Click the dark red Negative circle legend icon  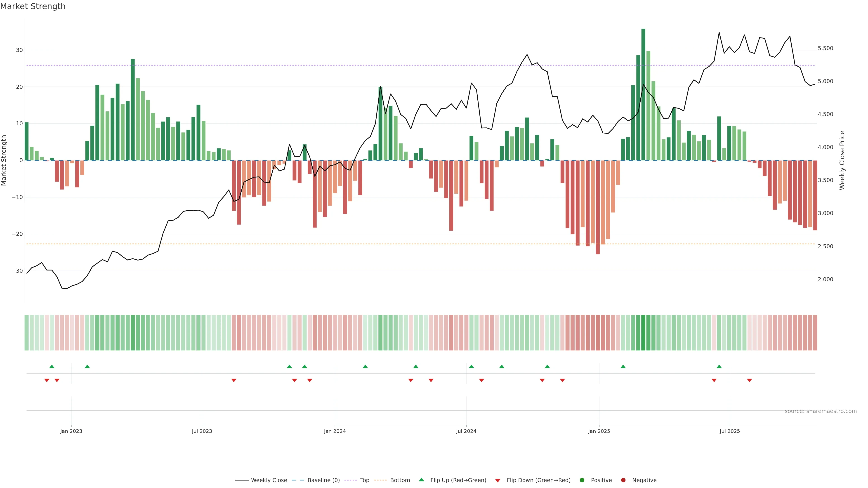click(x=623, y=480)
